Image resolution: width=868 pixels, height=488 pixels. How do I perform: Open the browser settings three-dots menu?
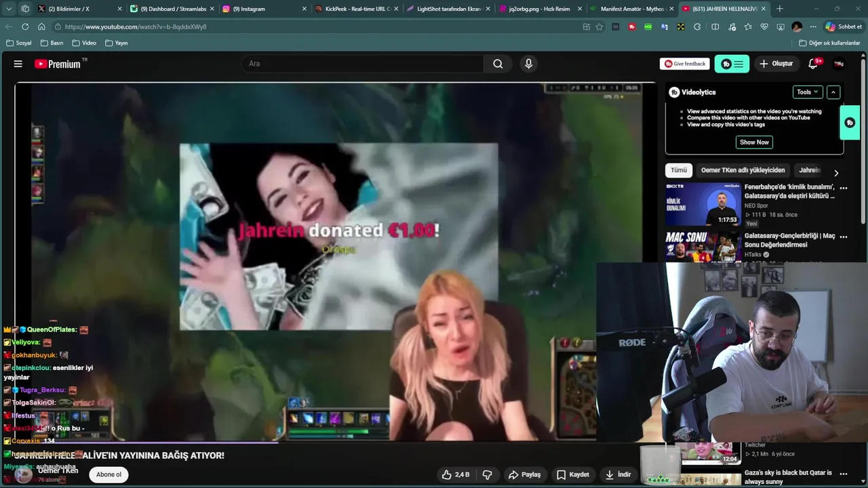tap(813, 26)
